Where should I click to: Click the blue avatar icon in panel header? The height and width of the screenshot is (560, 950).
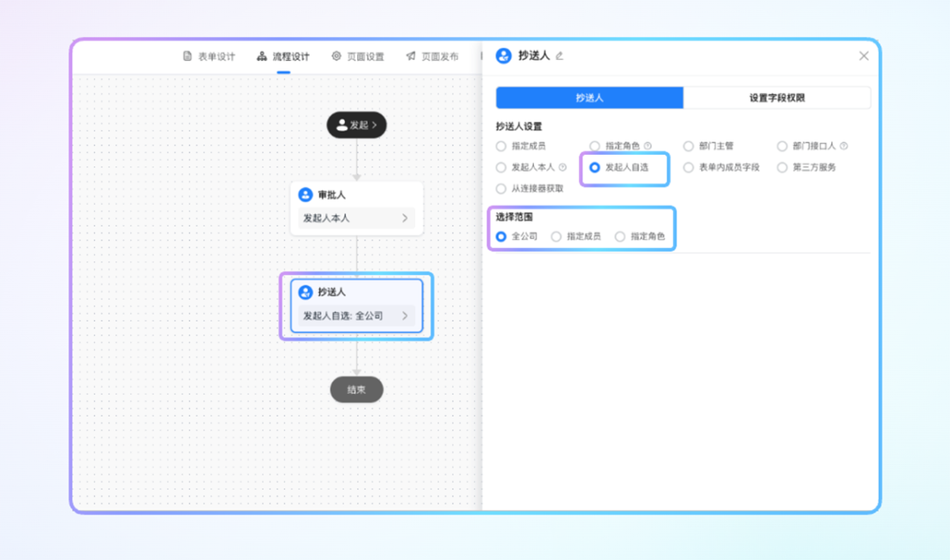(504, 55)
